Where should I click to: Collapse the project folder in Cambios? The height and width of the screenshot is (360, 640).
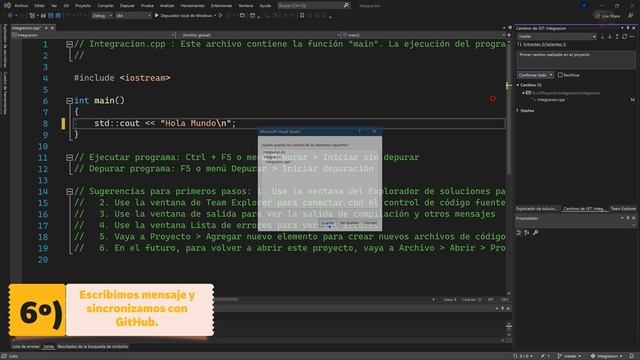[523, 93]
